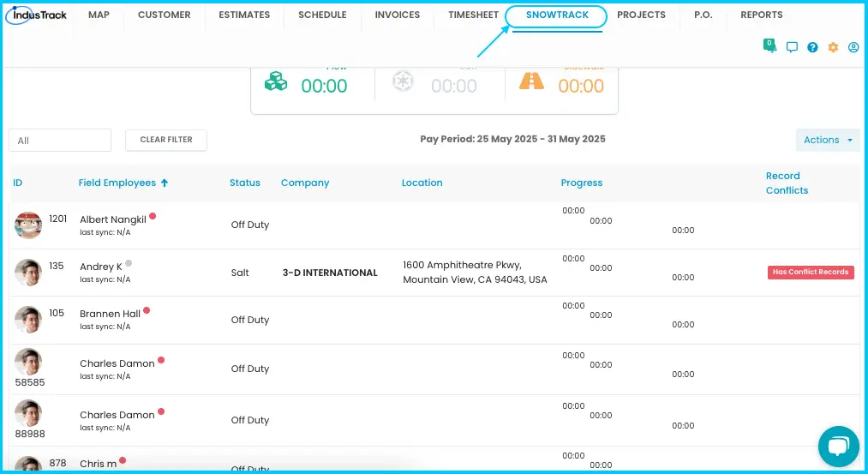
Task: Click employee ID 105
Action: [x=57, y=313]
